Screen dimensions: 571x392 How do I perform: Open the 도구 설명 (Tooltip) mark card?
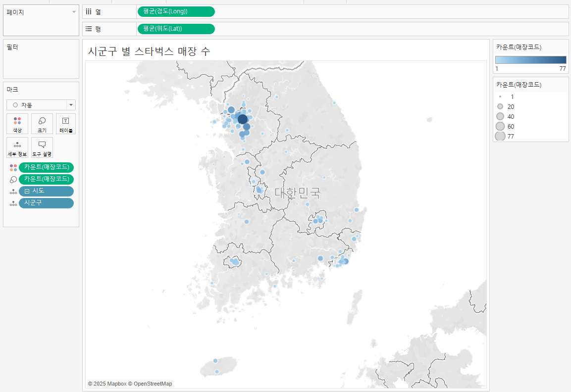[x=42, y=147]
